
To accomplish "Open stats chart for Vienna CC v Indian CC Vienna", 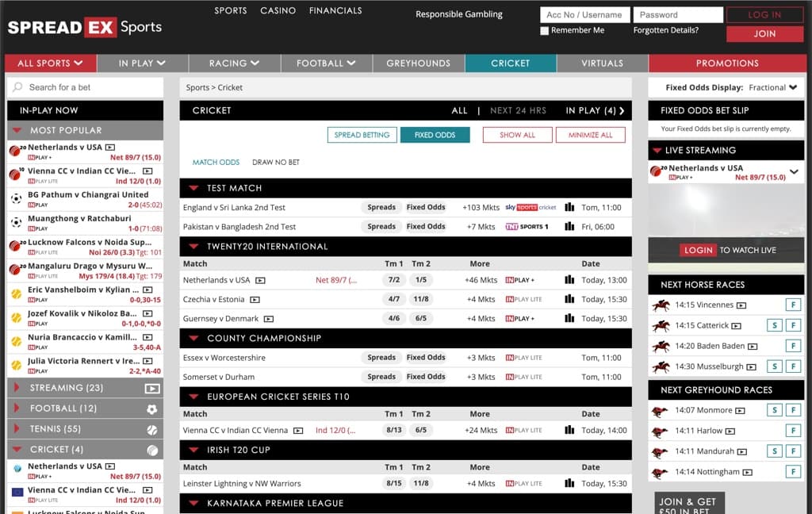I will 569,430.
